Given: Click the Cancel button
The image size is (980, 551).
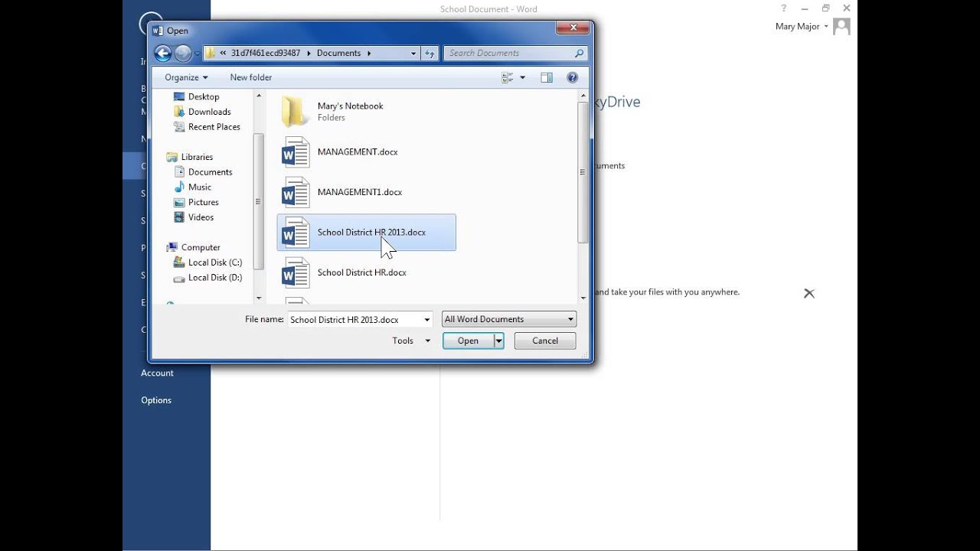Looking at the screenshot, I should (545, 341).
